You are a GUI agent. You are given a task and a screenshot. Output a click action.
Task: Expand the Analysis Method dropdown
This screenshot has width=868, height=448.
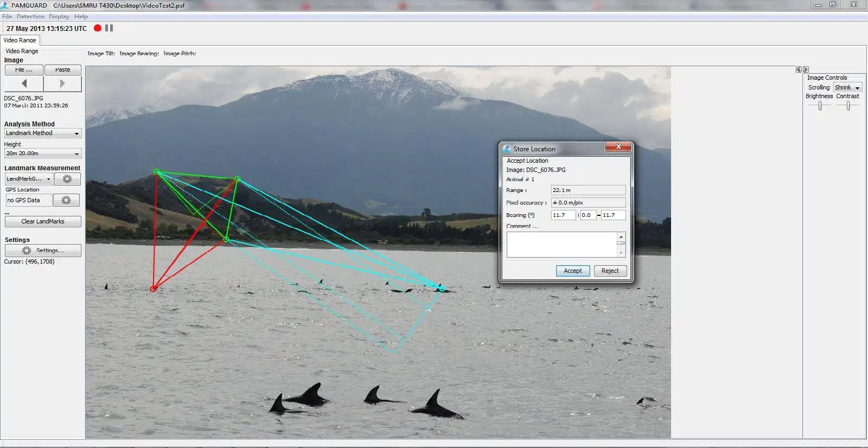coord(43,133)
